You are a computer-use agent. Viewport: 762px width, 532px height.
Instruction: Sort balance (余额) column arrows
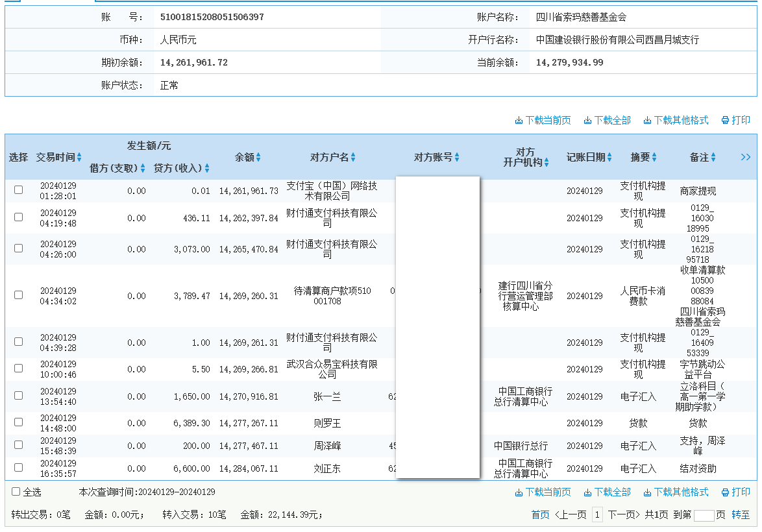tap(258, 158)
